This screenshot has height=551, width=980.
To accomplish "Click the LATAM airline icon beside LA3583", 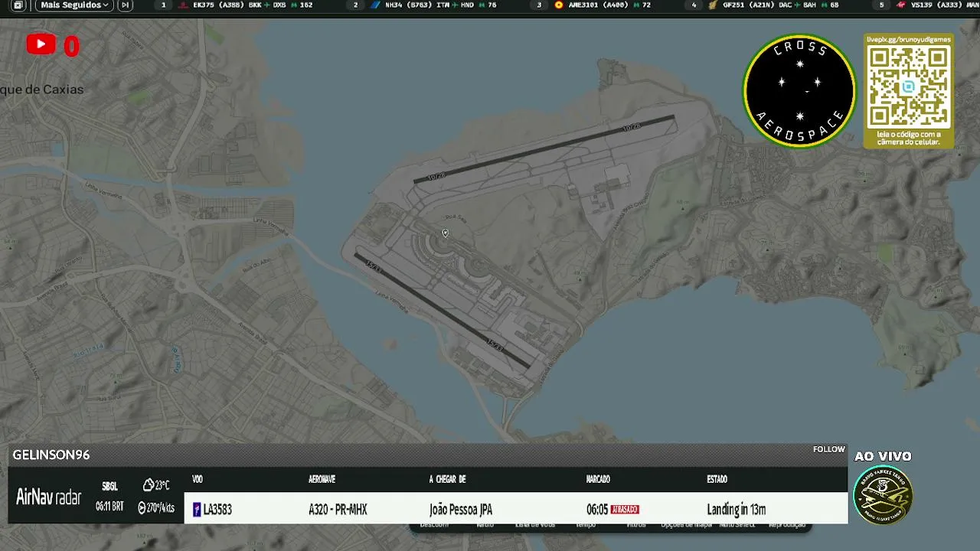I will (197, 510).
